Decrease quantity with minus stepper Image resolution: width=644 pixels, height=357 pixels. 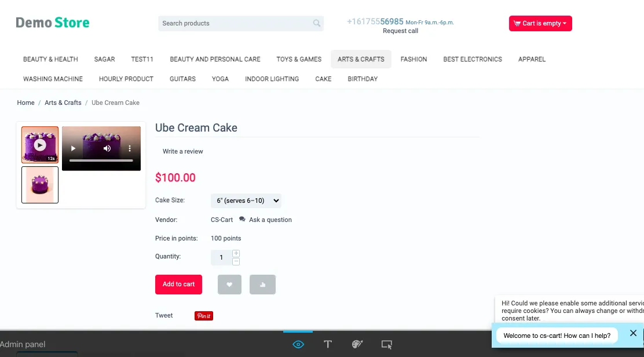pos(236,262)
